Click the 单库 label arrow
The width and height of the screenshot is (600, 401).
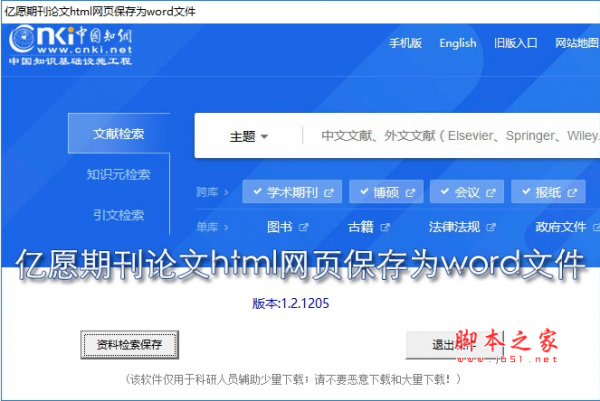click(226, 228)
